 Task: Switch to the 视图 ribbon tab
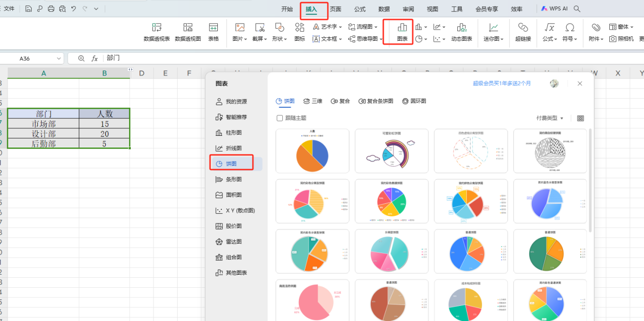(432, 9)
